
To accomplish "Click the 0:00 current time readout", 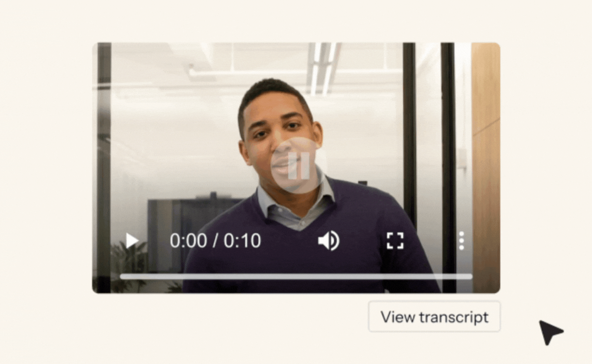I will [x=188, y=241].
